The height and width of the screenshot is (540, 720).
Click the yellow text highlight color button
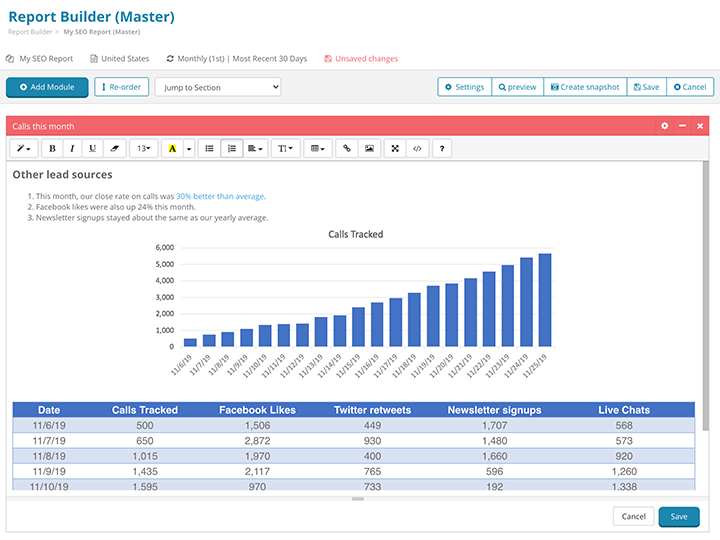coord(173,148)
